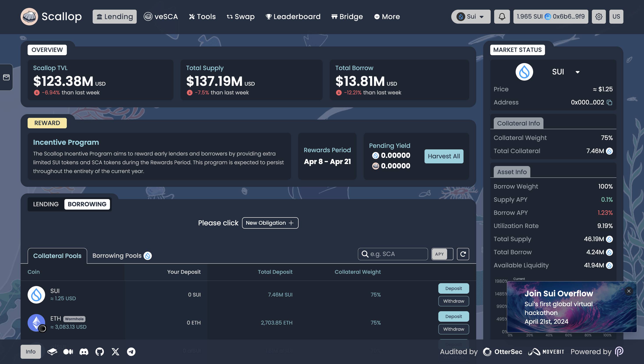644x364 pixels.
Task: Select the Asset Info tab
Action: [x=512, y=172]
